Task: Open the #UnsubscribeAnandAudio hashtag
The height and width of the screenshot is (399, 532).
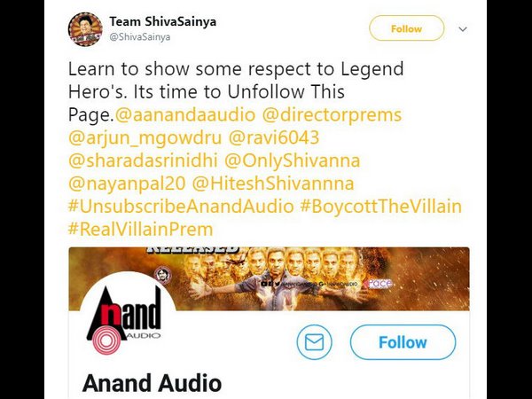Action: click(181, 207)
